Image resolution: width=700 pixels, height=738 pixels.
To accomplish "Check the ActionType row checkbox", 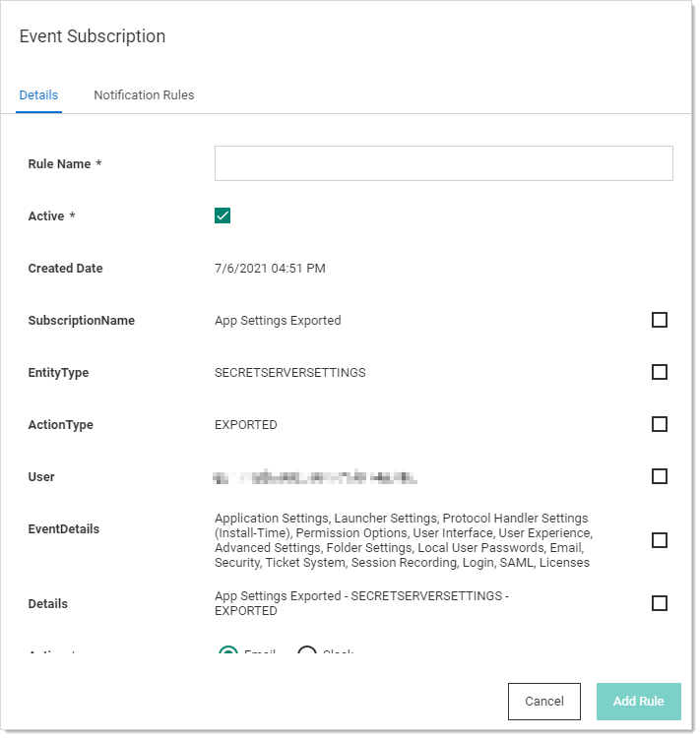I will [660, 424].
